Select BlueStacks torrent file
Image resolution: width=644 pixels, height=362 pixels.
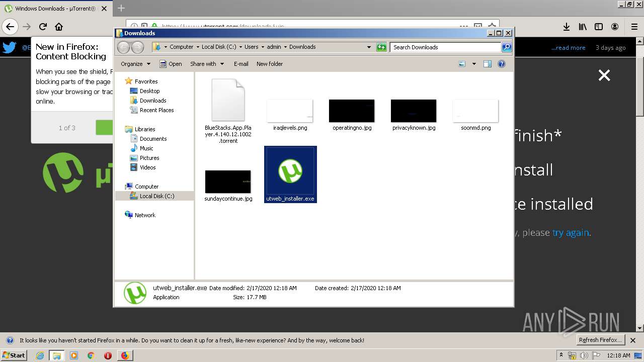coord(228,111)
